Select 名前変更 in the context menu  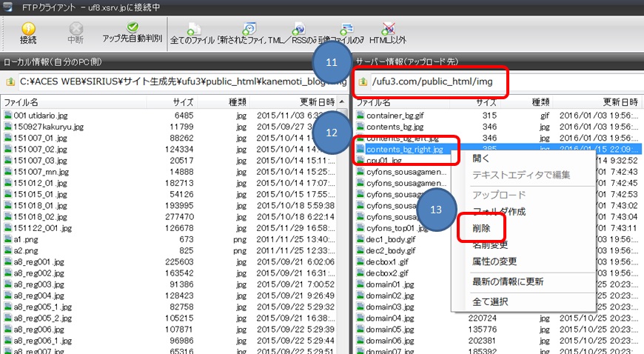492,244
